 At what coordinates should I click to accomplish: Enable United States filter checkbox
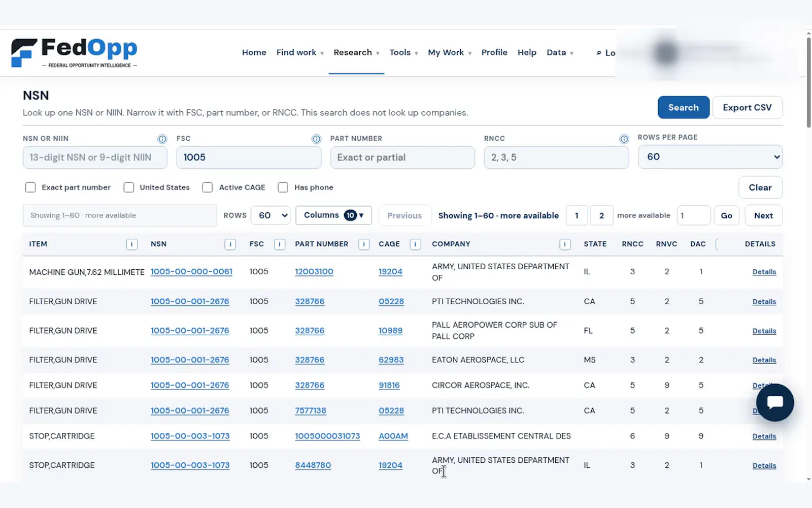pyautogui.click(x=129, y=187)
